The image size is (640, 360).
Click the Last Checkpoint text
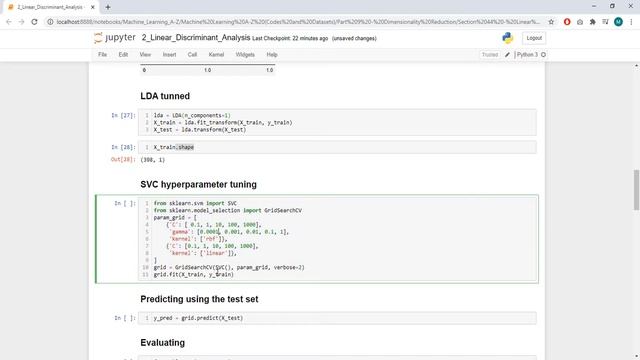pos(290,38)
